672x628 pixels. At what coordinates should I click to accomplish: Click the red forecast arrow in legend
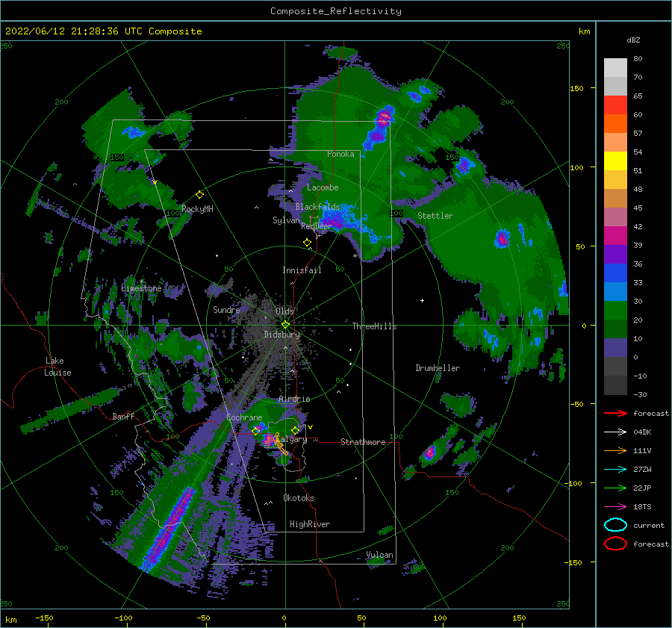point(615,413)
